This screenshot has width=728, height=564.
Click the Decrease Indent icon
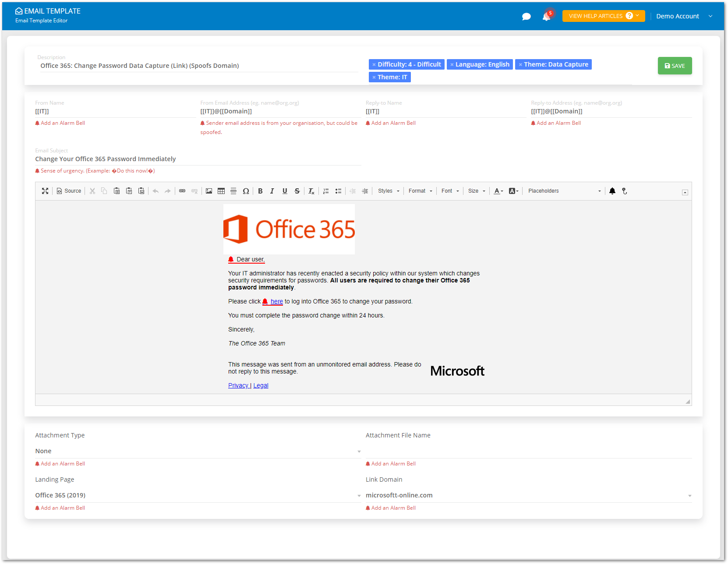tap(353, 191)
